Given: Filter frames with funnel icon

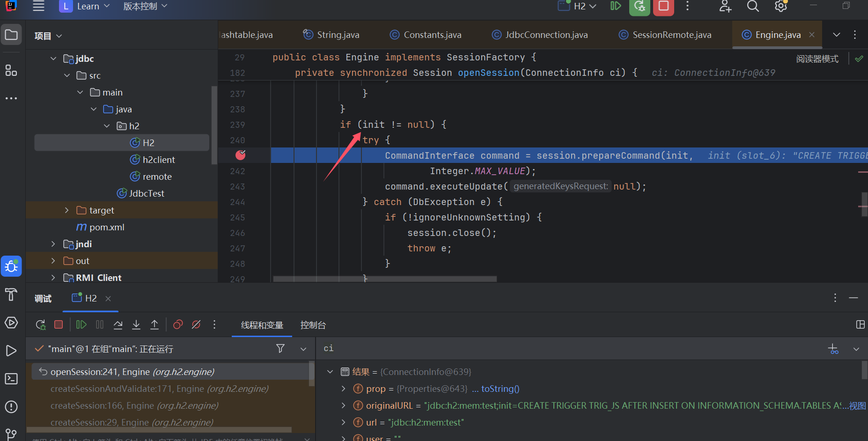Looking at the screenshot, I should [x=280, y=348].
